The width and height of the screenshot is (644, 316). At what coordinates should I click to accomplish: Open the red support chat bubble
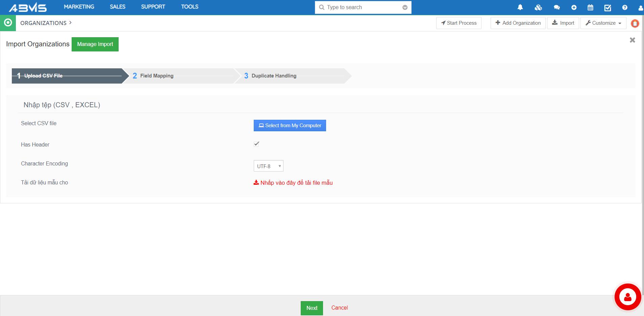[x=627, y=297]
